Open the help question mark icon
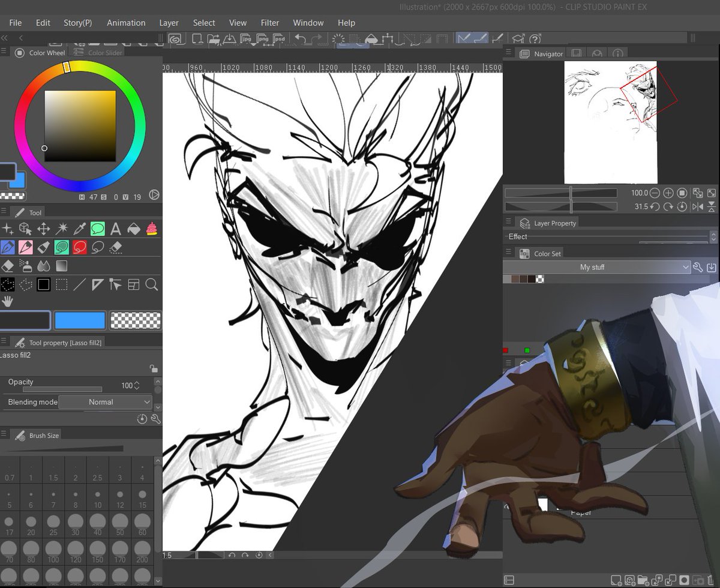This screenshot has width=720, height=588. 535,39
